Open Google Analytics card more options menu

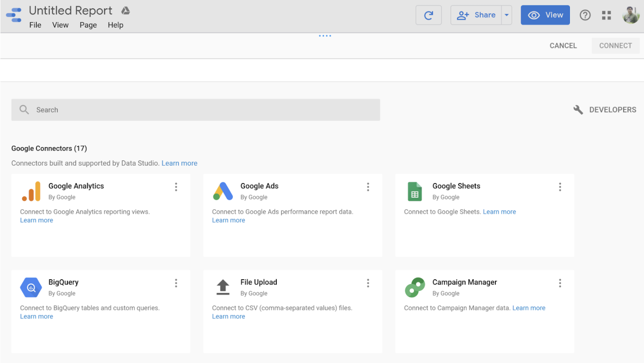(x=176, y=187)
